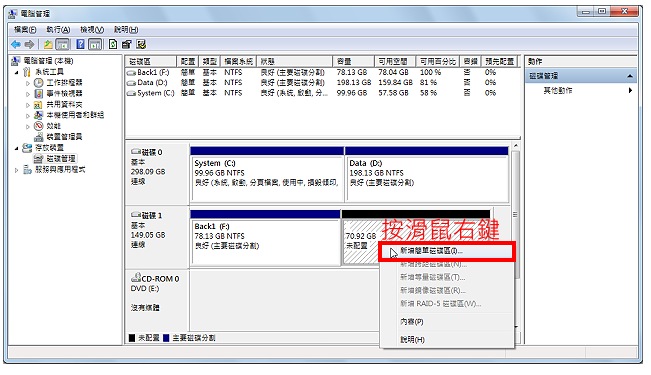The image size is (651, 375).
Task: Select the 共用資料夾 folder icon
Action: [x=38, y=104]
